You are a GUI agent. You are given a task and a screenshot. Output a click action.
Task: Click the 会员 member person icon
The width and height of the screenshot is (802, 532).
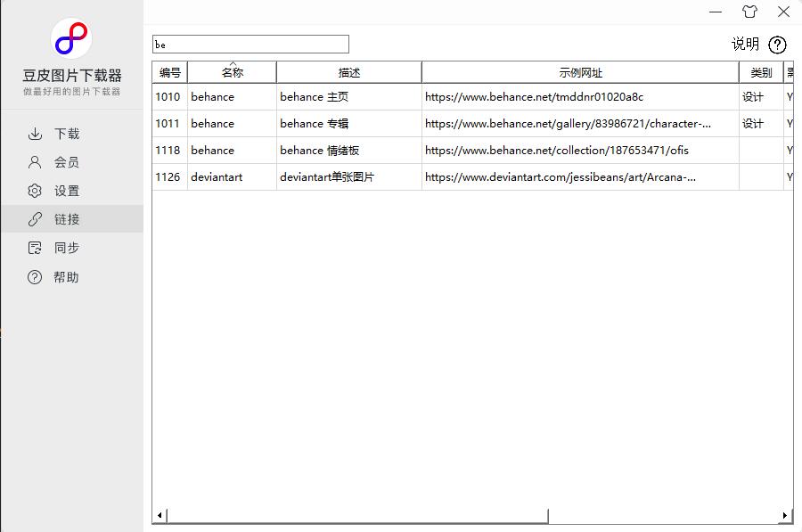pos(35,163)
